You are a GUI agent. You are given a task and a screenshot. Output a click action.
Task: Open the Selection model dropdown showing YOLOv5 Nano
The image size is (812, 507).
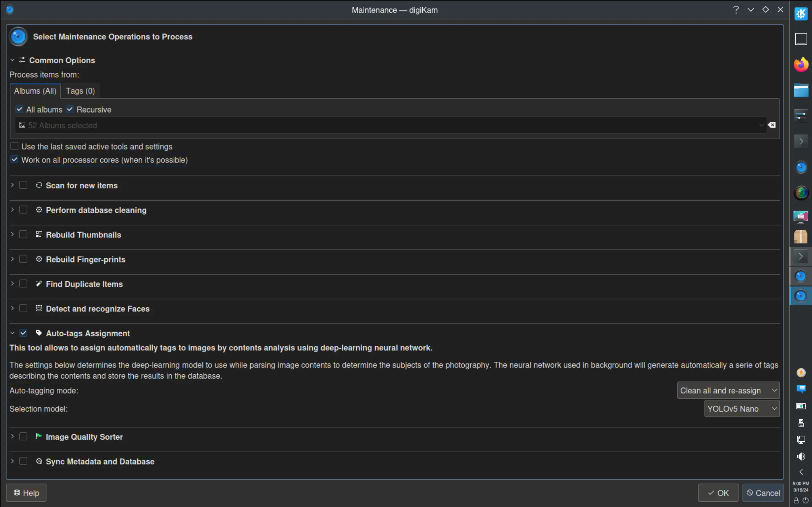742,408
